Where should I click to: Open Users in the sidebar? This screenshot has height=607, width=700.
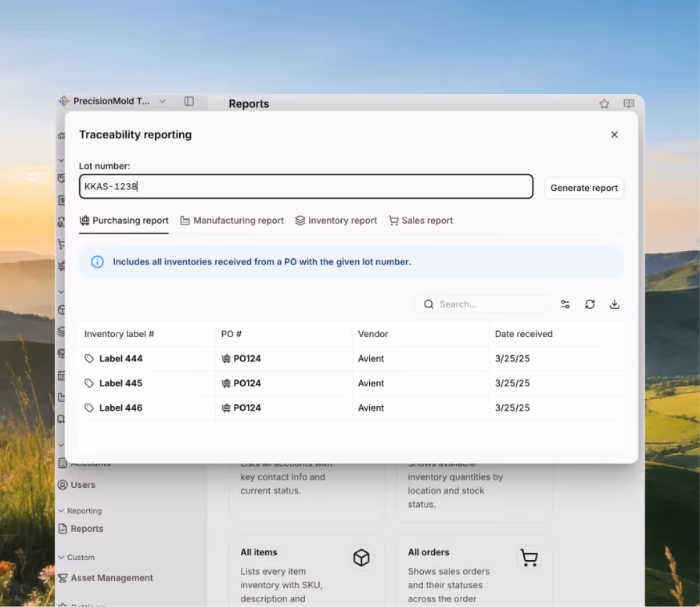click(x=77, y=485)
